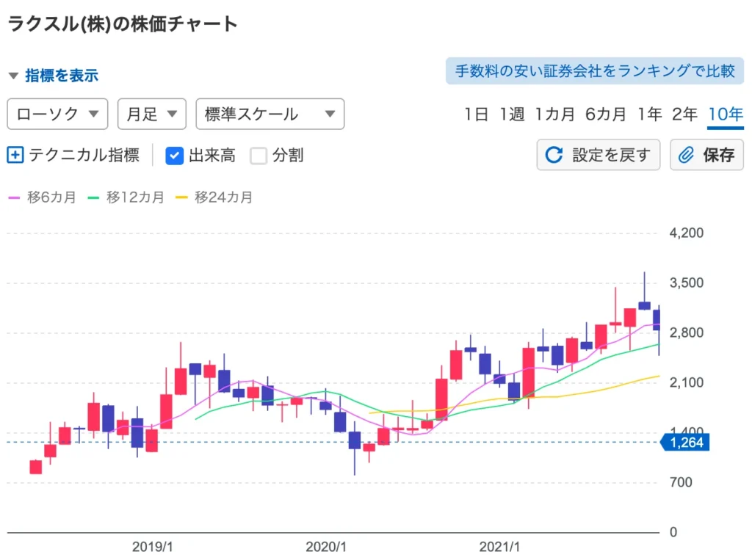Click the 設定を戻す reset button
Viewport: 752px width, 560px height.
click(598, 155)
